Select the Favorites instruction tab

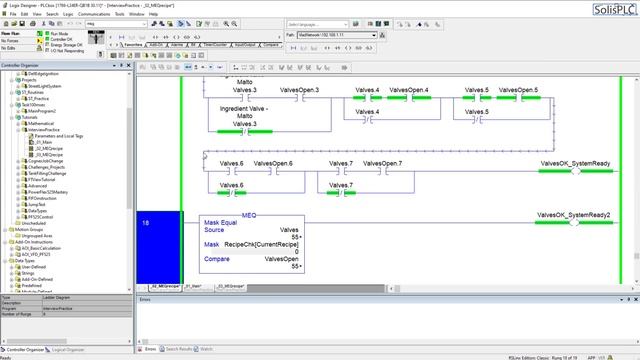(133, 44)
